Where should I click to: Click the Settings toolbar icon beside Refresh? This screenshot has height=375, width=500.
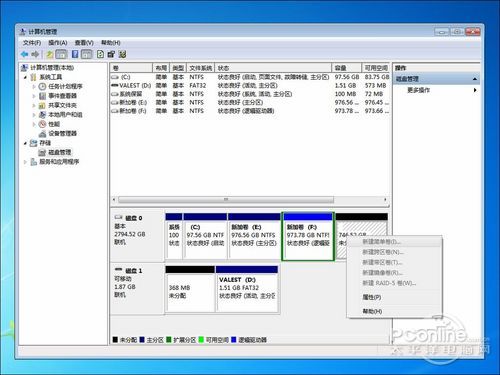click(x=111, y=54)
